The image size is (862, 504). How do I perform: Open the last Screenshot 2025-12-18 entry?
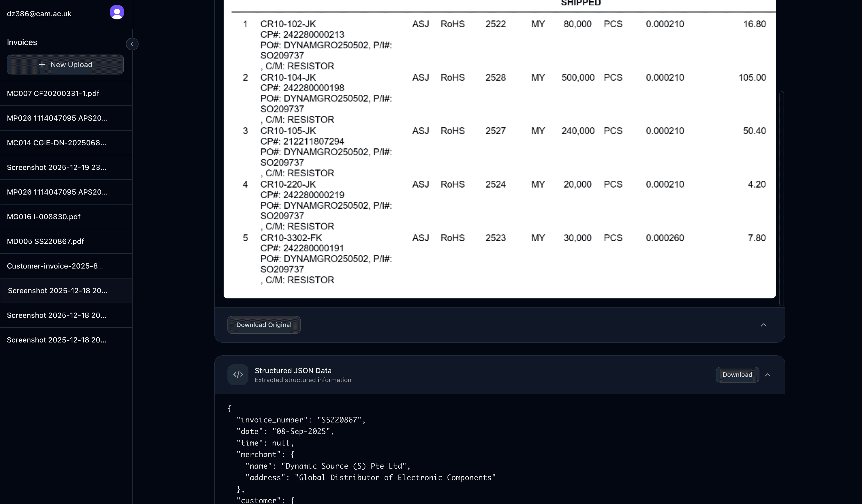click(x=56, y=340)
